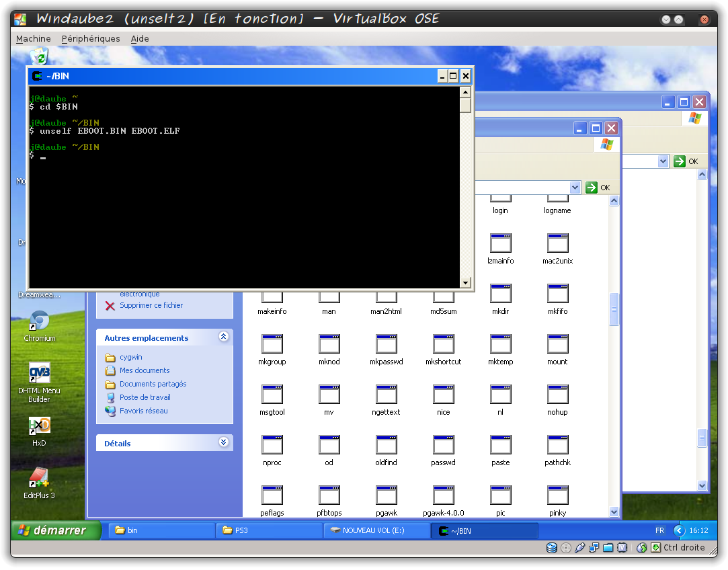Viewport: 728px width, 570px height.
Task: Select the mount executable icon
Action: (557, 345)
